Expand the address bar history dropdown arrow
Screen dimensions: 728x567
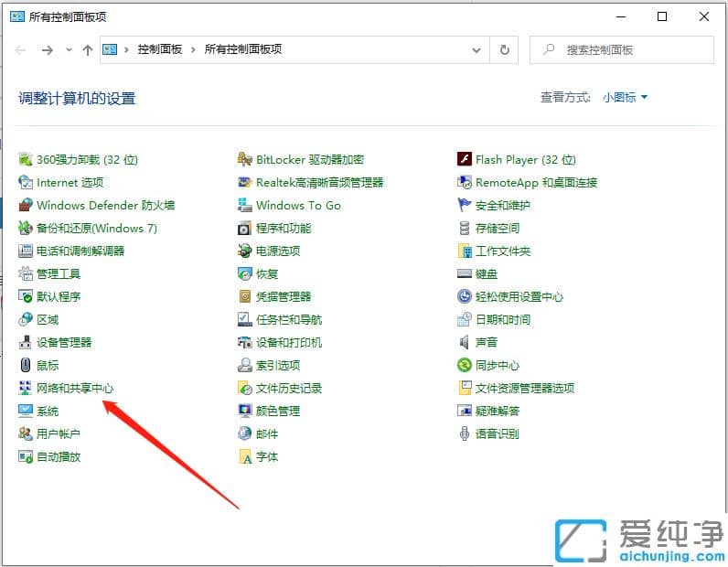476,50
